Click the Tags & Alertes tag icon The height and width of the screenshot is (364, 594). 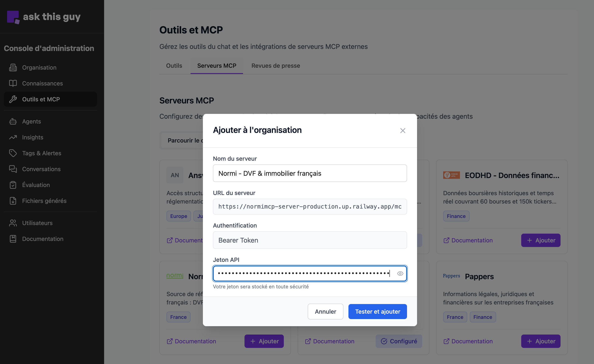[x=13, y=153]
